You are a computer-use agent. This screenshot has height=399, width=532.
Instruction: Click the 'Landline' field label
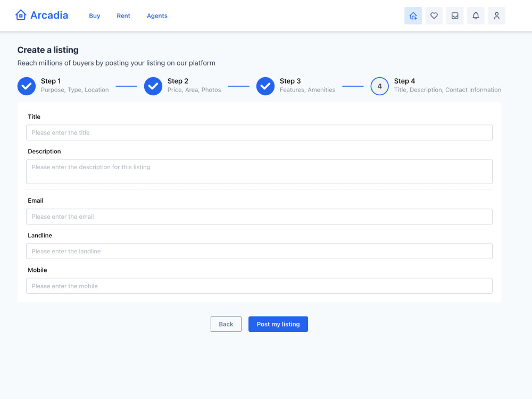(x=40, y=235)
